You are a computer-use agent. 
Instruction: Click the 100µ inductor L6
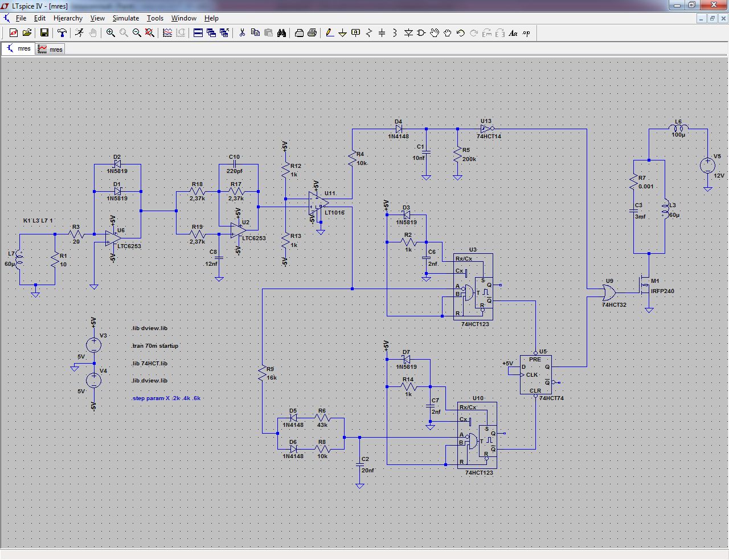click(x=678, y=129)
